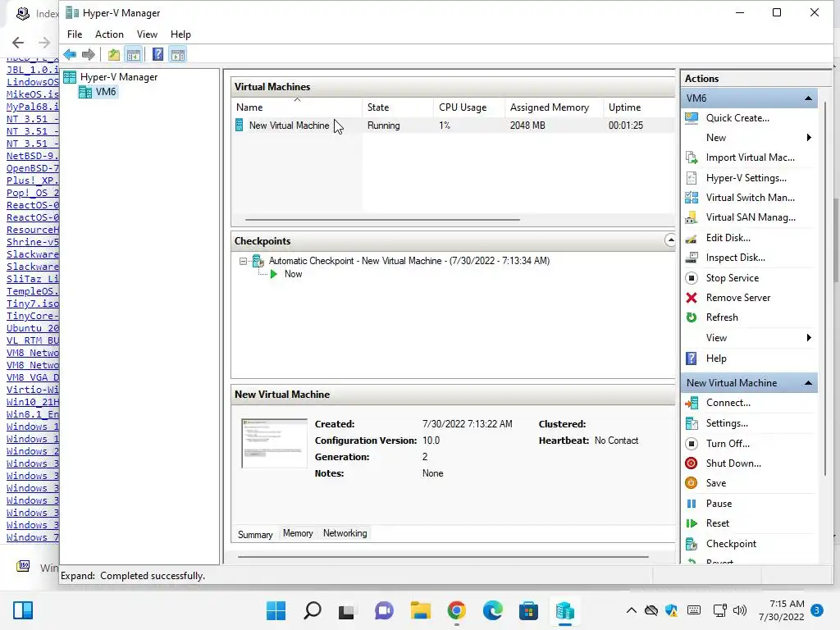Click the Turn Off icon
The image size is (840, 630).
tap(692, 444)
